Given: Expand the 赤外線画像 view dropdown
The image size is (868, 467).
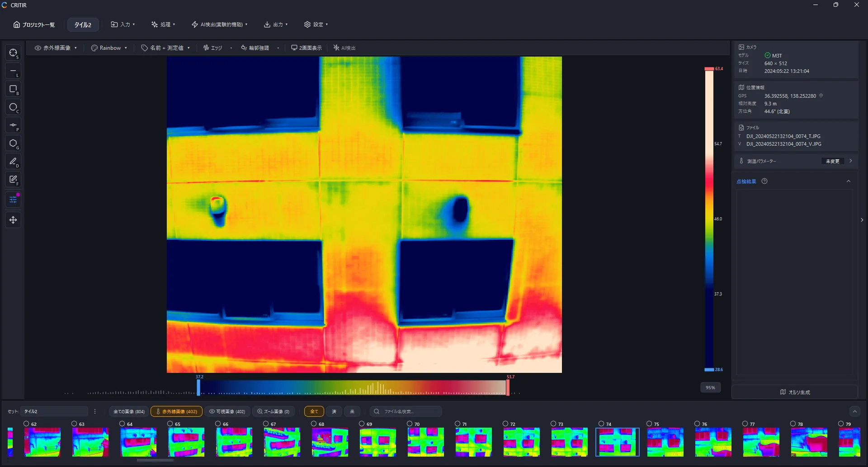Looking at the screenshot, I should click(56, 48).
